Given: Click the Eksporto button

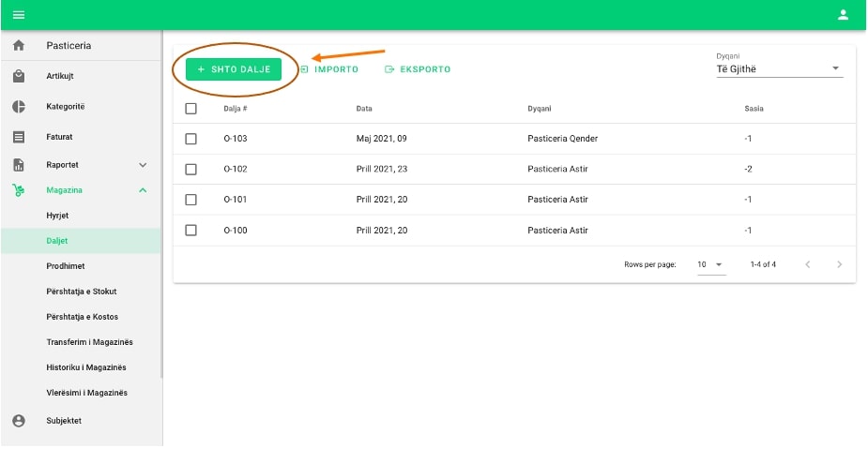Looking at the screenshot, I should (418, 69).
